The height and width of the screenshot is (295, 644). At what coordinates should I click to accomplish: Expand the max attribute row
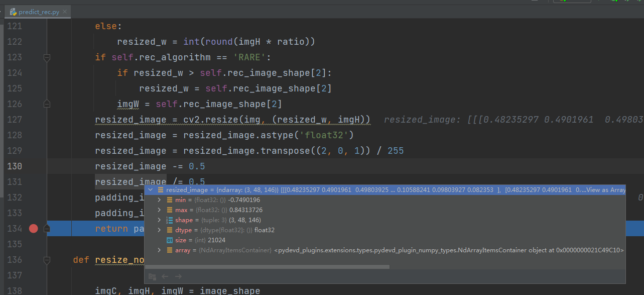pos(159,210)
